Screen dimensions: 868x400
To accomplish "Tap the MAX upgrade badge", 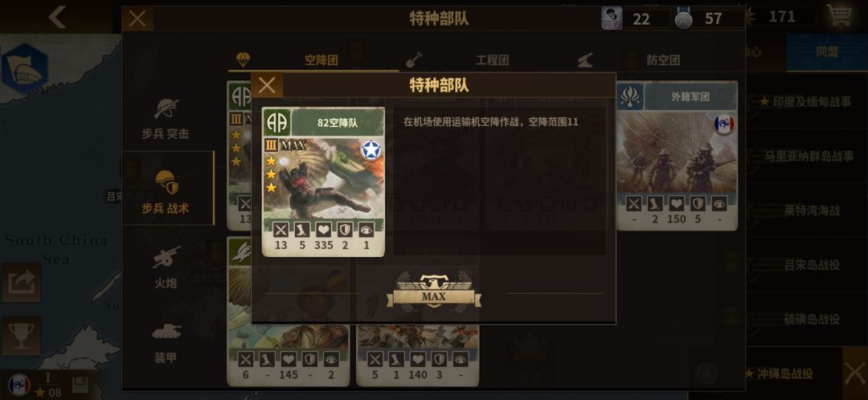I will coord(433,291).
